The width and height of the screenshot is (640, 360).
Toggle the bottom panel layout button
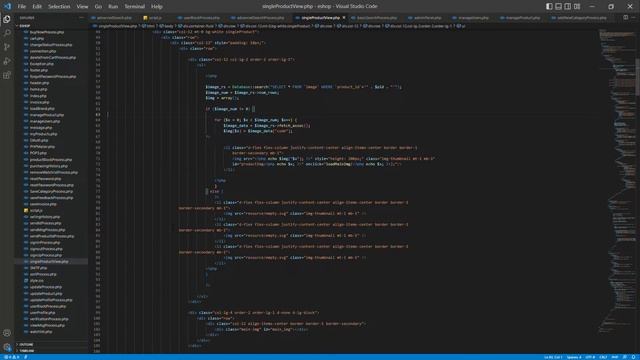(x=558, y=6)
